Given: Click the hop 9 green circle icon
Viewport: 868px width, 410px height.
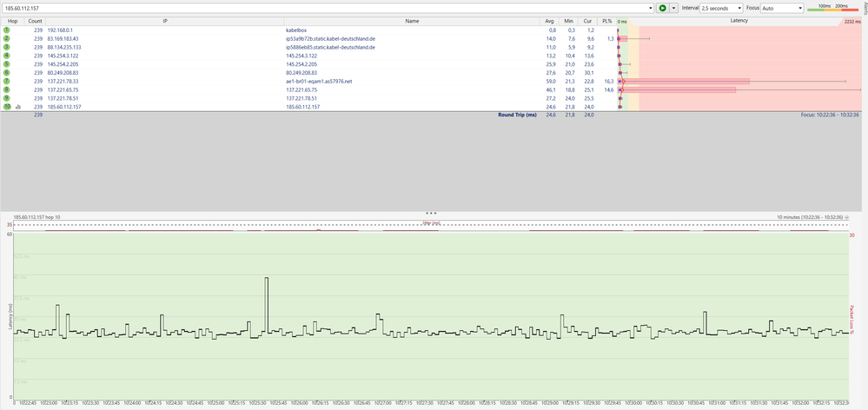Looking at the screenshot, I should click(x=7, y=97).
